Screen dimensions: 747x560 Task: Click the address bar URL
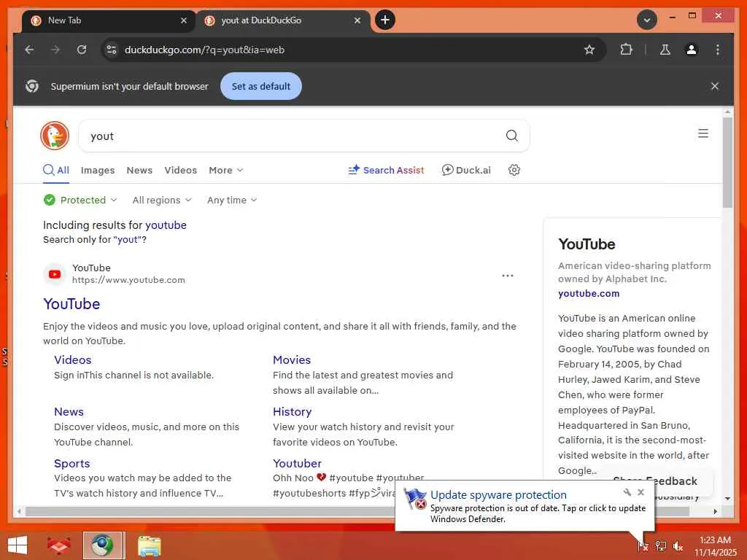point(204,50)
